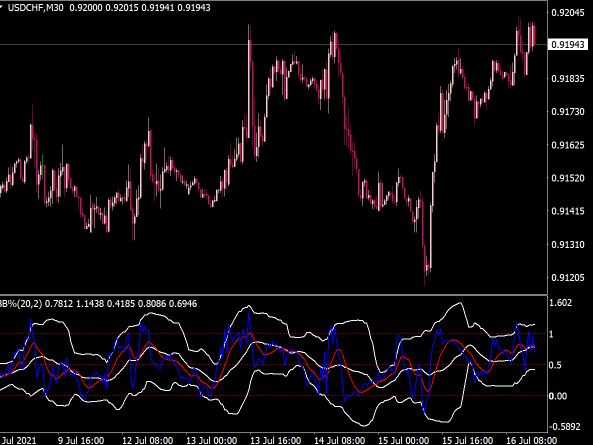Click the 0.91205 price scale label
This screenshot has height=445, width=594.
point(567,277)
